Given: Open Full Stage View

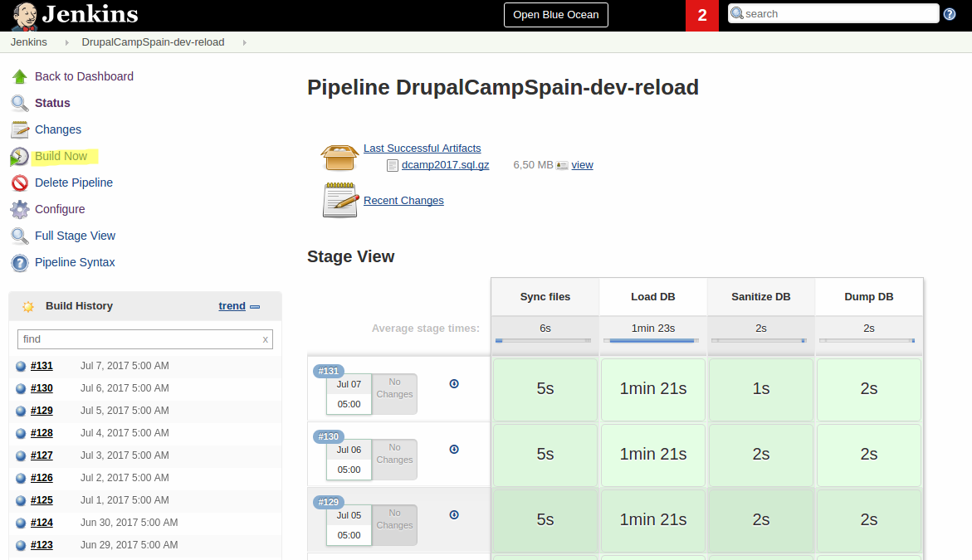Looking at the screenshot, I should (x=75, y=236).
